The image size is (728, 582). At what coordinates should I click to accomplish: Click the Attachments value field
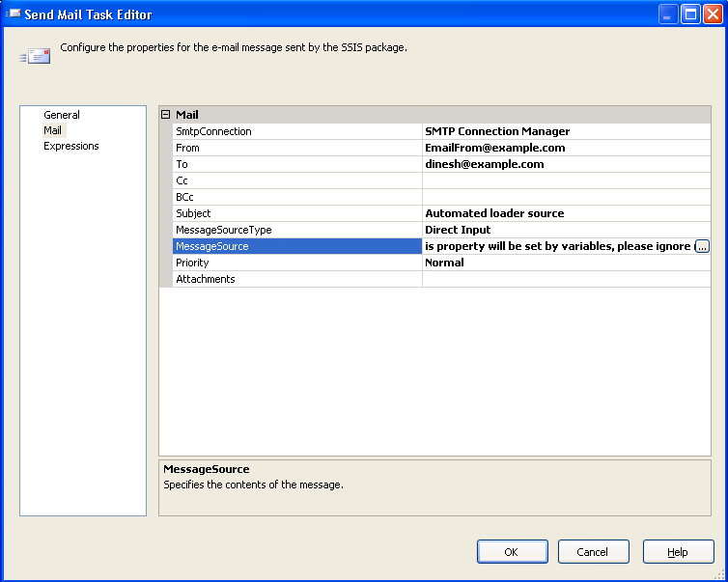tap(565, 279)
